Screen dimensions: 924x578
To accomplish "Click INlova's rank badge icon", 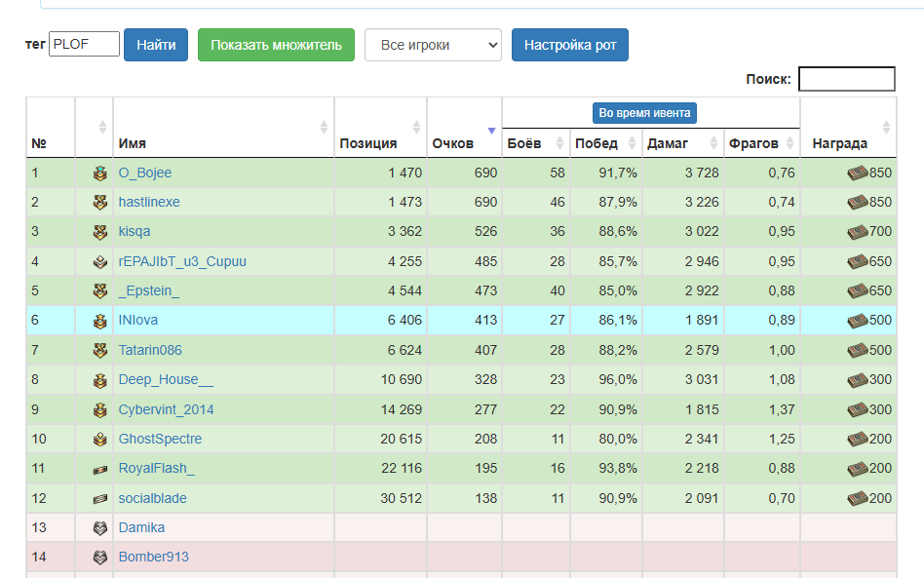I will [x=100, y=321].
